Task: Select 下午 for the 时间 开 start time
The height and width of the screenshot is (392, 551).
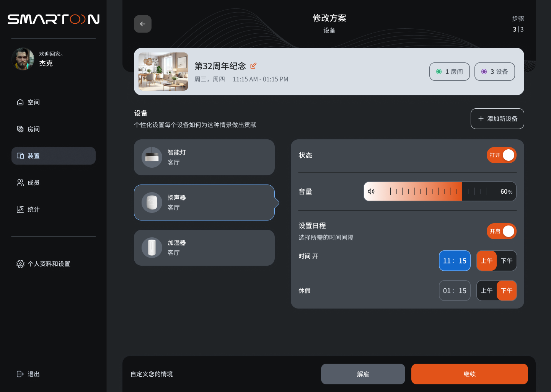Action: coord(507,261)
